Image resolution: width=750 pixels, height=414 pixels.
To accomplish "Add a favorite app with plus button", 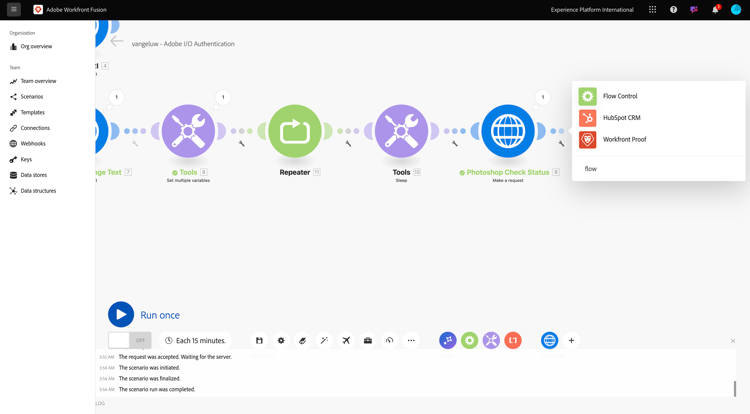I will (x=571, y=340).
